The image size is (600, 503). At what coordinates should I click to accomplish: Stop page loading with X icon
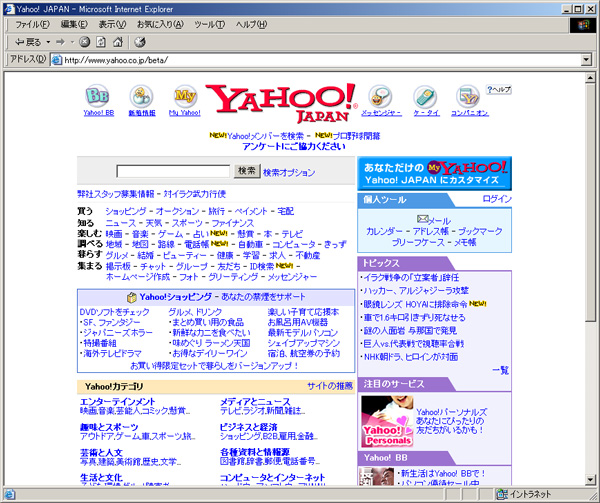click(85, 42)
